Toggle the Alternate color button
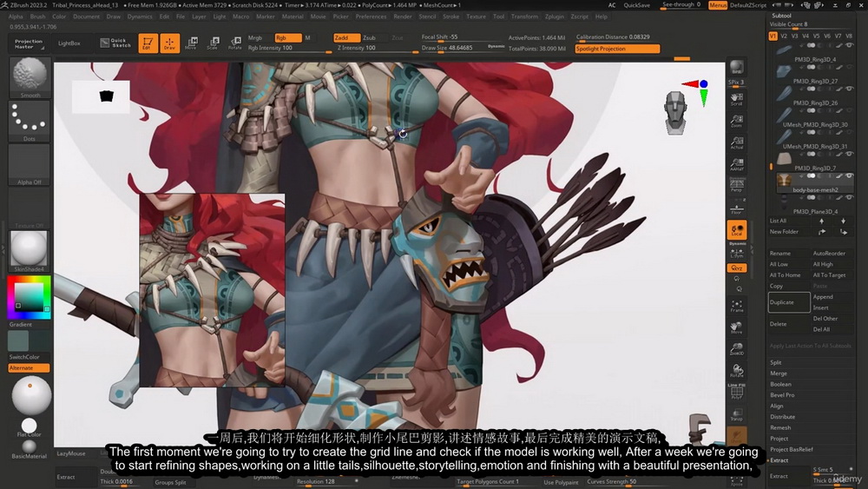This screenshot has width=868, height=489. click(29, 367)
